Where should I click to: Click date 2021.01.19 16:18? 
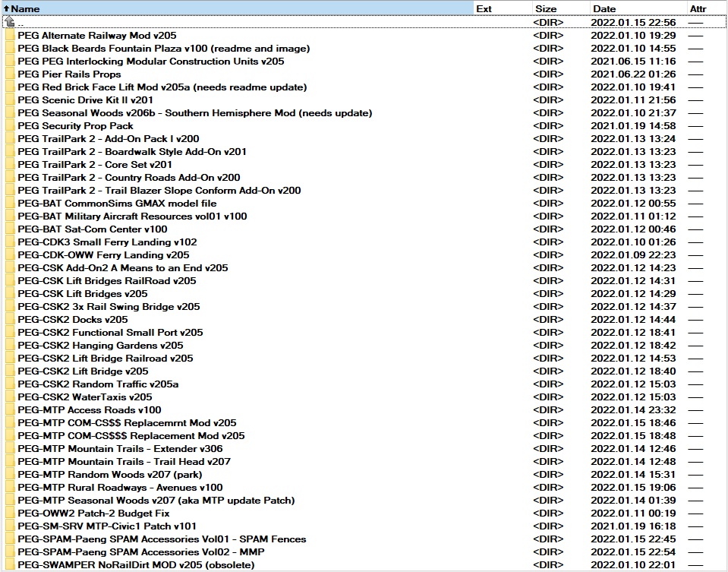(633, 526)
